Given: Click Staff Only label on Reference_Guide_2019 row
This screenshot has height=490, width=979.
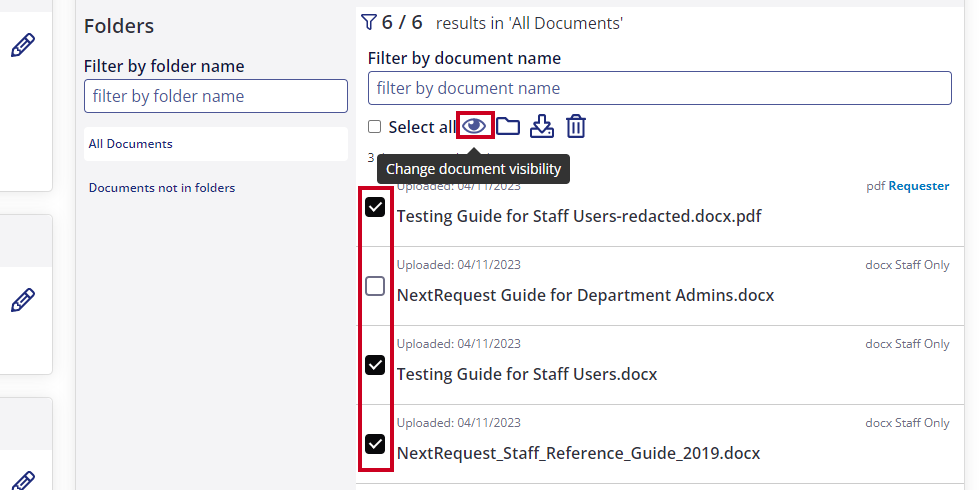Looking at the screenshot, I should click(922, 423).
